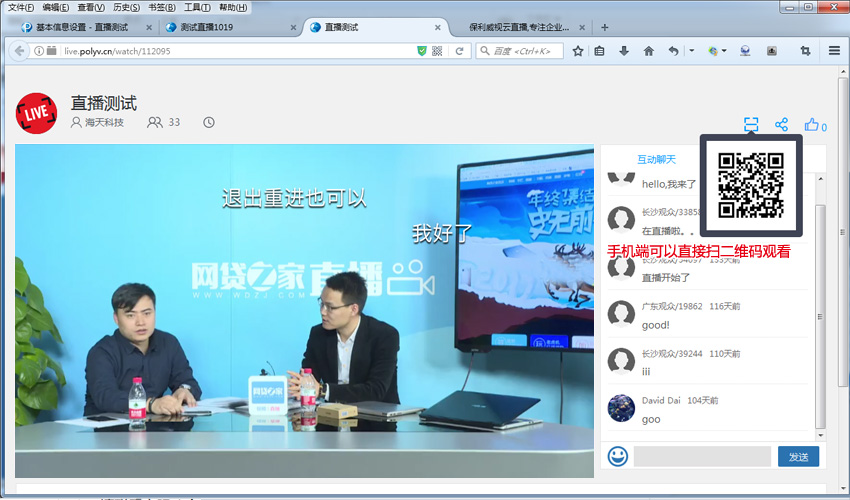This screenshot has width=850, height=500.
Task: Close the 测试直播1019 tab
Action: pyautogui.click(x=293, y=27)
